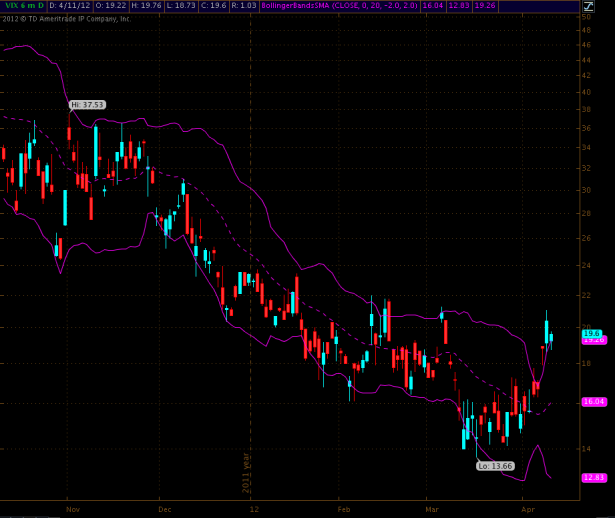Select the magenta 16.04 midline price tag
Viewport: 615px width, 518px height.
[x=594, y=401]
